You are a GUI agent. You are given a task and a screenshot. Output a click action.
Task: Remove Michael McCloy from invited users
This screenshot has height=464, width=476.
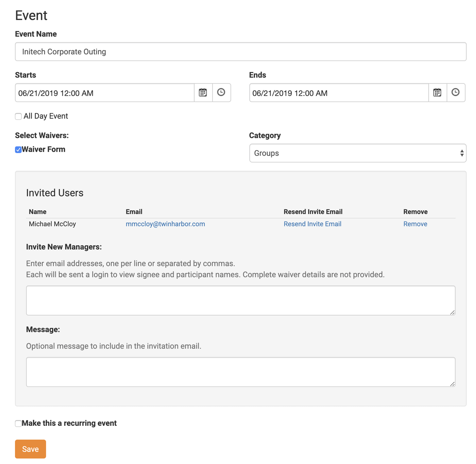pos(415,224)
